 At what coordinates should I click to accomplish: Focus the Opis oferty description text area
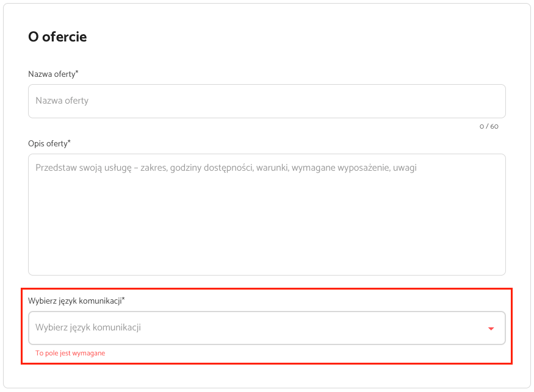[267, 215]
